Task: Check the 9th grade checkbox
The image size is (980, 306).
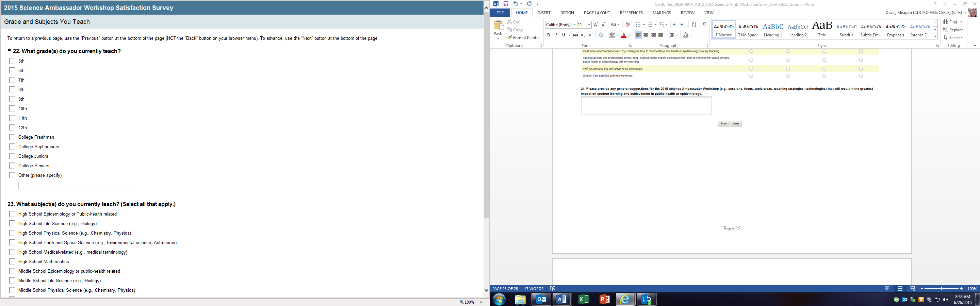Action: click(12, 99)
